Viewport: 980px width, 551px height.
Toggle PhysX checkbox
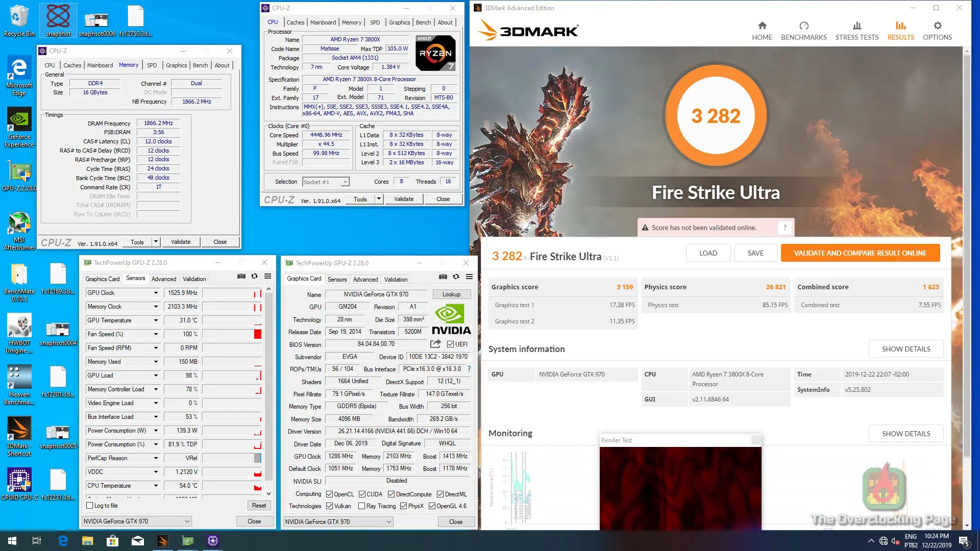click(x=403, y=506)
